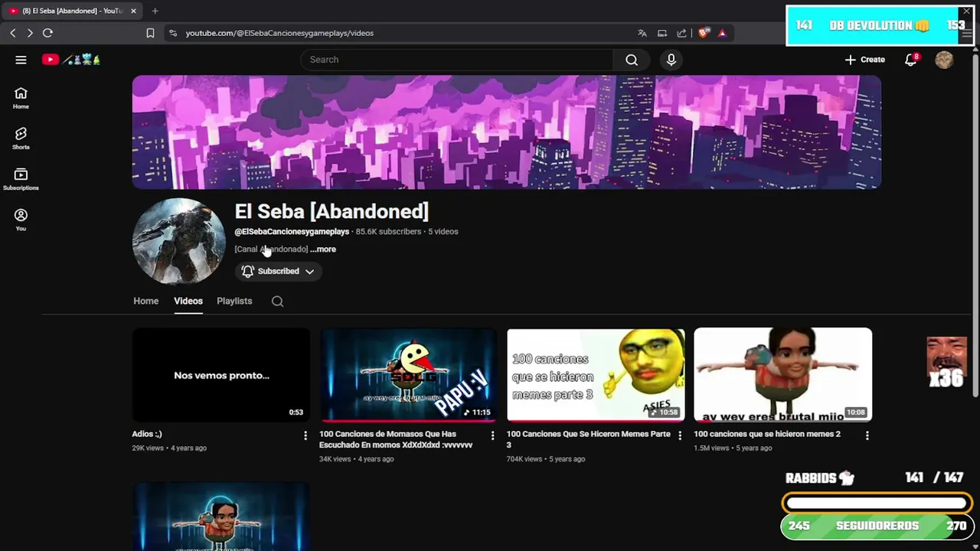
Task: Click title 100 canciones que se hicieron memes 2
Action: [x=767, y=434]
